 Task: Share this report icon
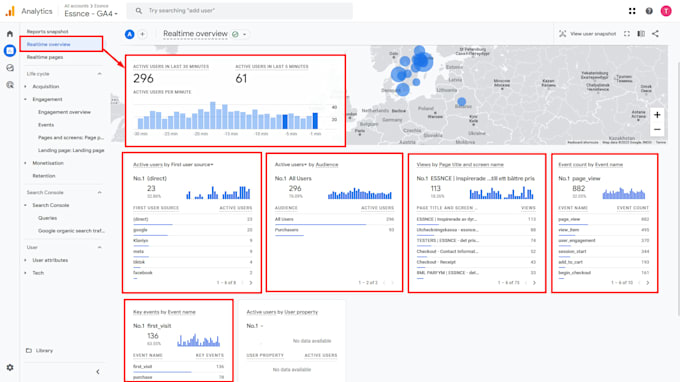655,34
